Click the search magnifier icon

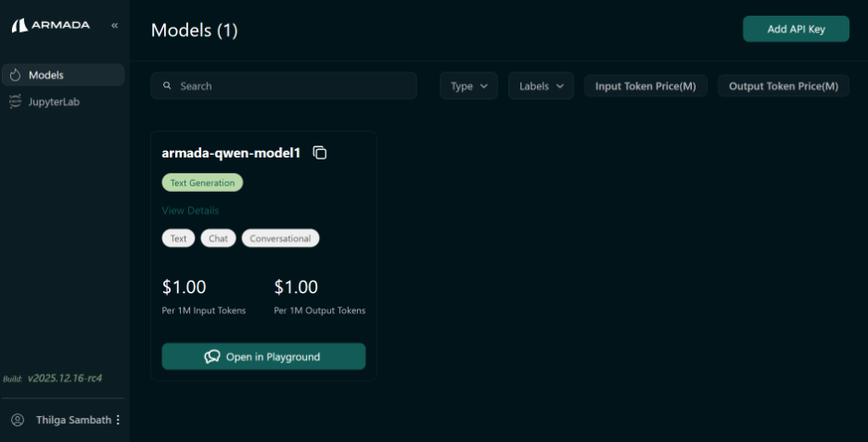(167, 86)
